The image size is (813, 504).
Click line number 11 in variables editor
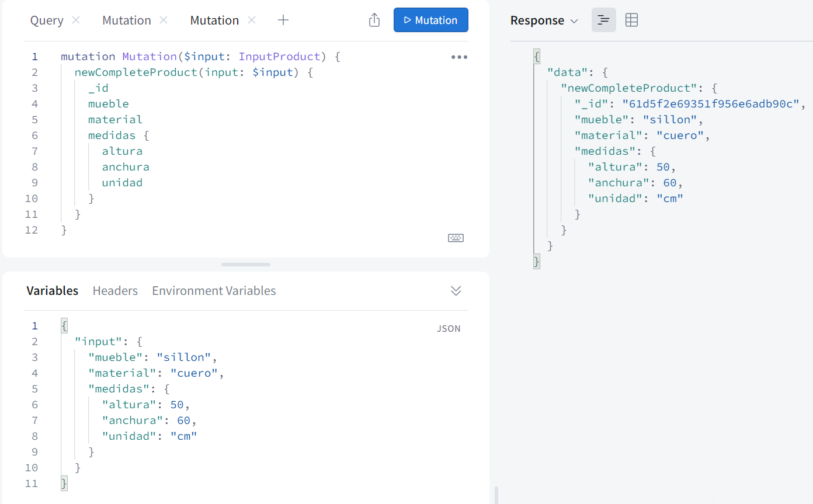coord(32,484)
